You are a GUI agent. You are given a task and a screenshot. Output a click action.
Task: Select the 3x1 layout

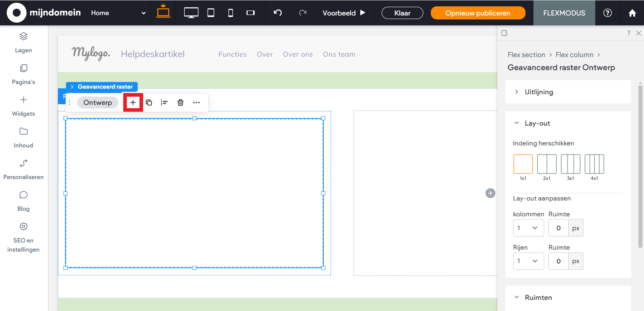[571, 164]
